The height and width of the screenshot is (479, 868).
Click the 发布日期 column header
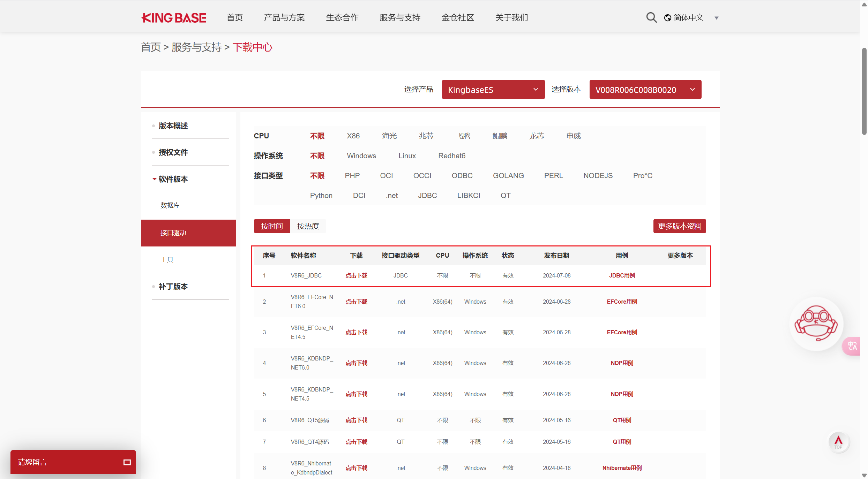pyautogui.click(x=556, y=256)
